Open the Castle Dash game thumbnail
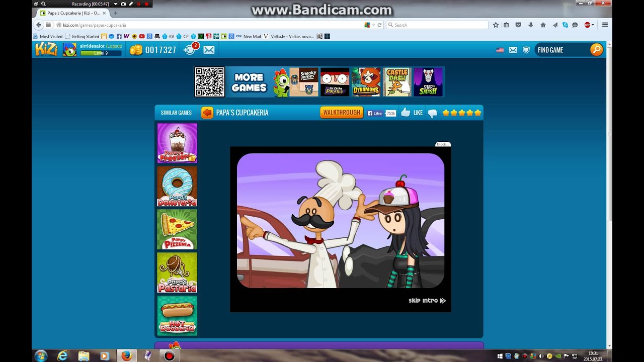This screenshot has height=362, width=644. coord(397,82)
